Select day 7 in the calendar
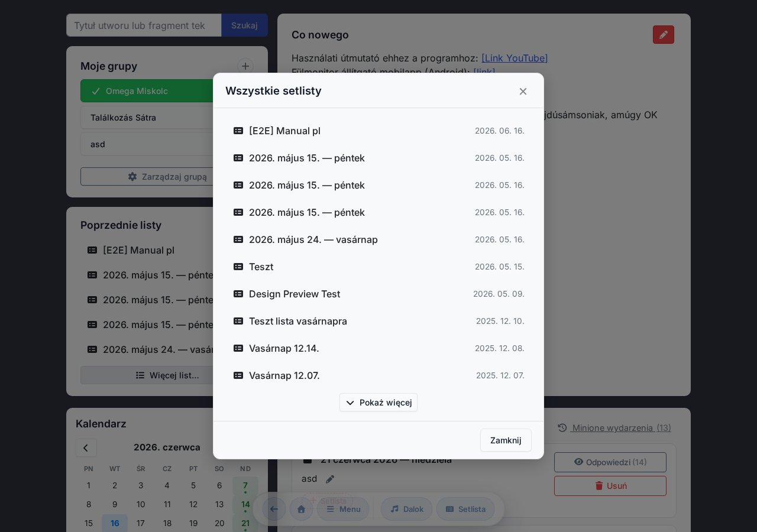This screenshot has width=757, height=532. coord(245,485)
